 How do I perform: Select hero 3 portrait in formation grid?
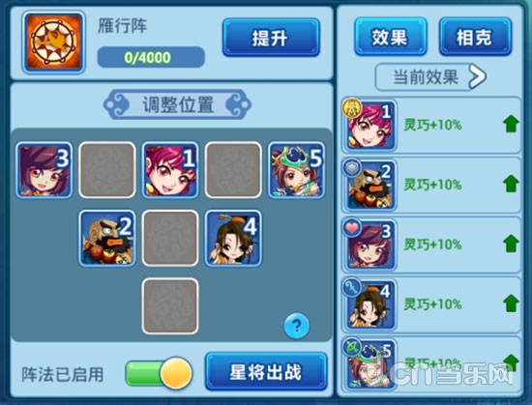[x=44, y=170]
